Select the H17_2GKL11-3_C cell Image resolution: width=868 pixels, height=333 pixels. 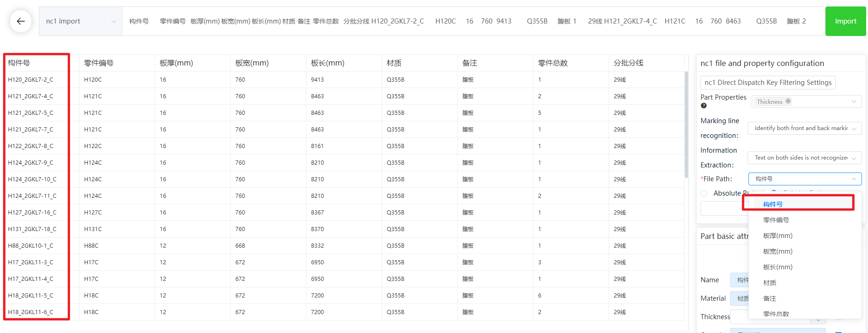pos(41,262)
